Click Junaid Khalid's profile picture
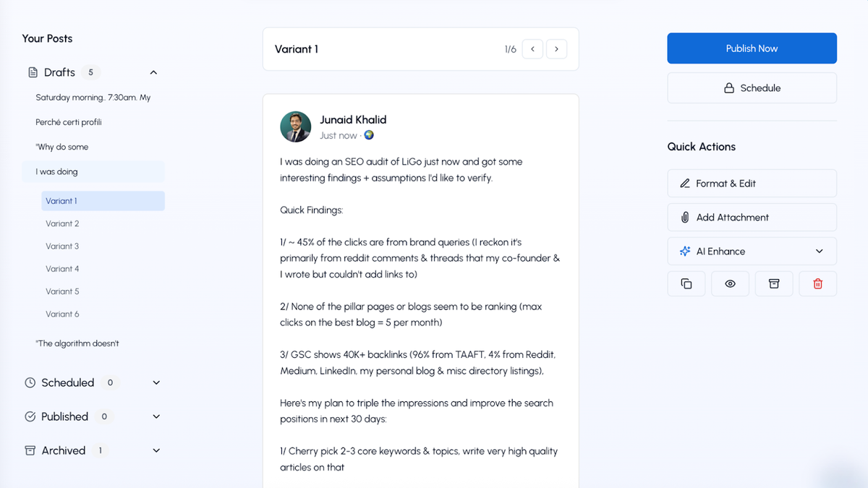The width and height of the screenshot is (868, 488). click(x=295, y=127)
